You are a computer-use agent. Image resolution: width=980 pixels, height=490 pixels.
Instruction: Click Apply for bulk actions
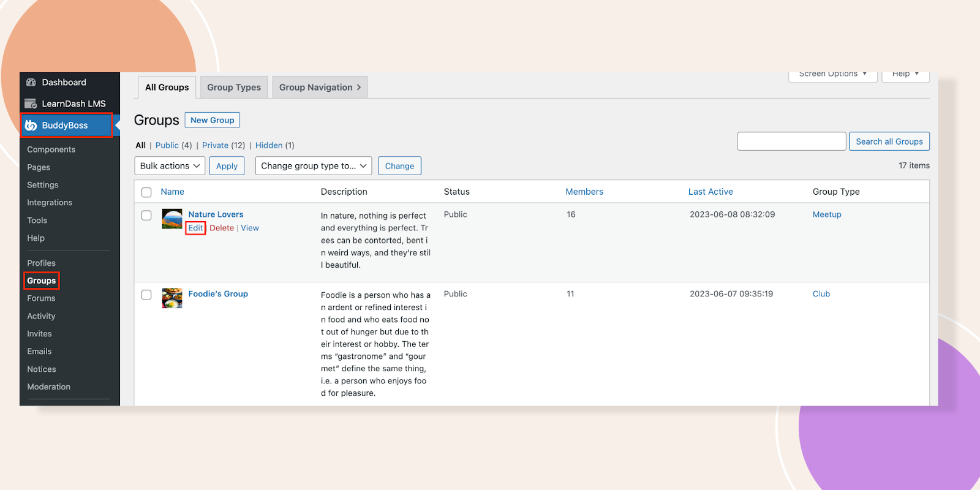(x=227, y=166)
